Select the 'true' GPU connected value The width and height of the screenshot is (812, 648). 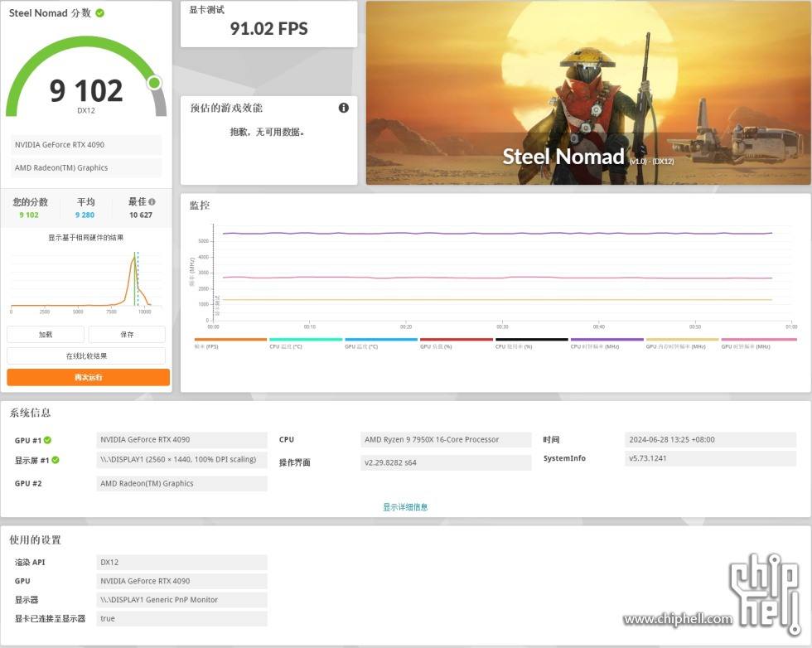point(181,618)
